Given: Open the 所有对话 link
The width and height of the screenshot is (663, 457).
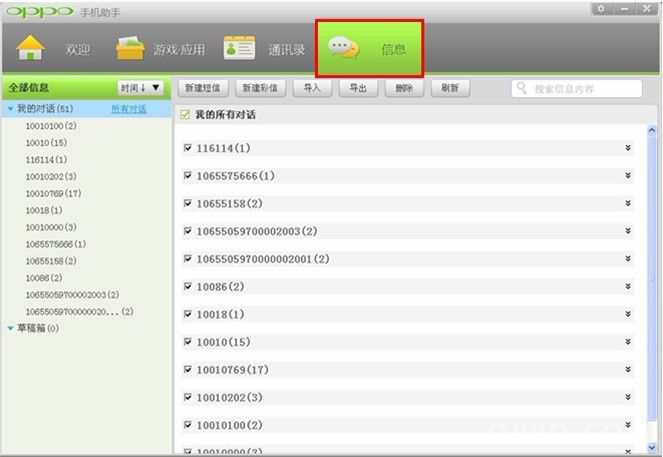Looking at the screenshot, I should [x=129, y=109].
